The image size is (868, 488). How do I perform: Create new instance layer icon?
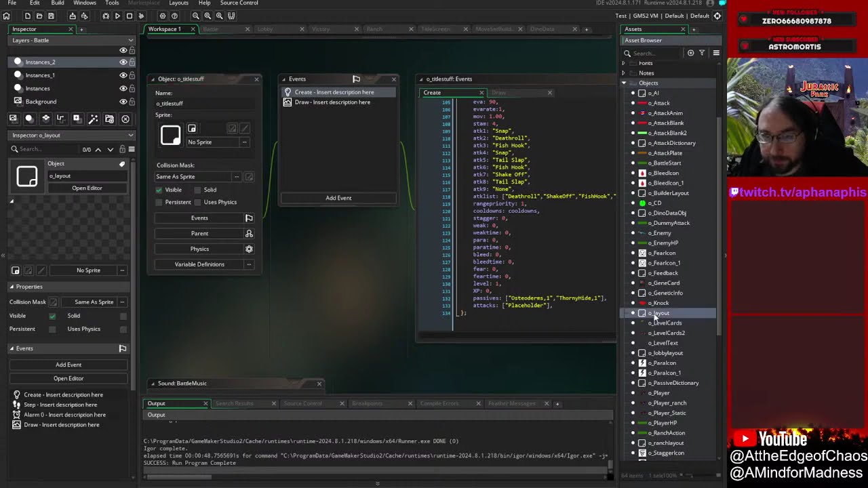pyautogui.click(x=29, y=119)
